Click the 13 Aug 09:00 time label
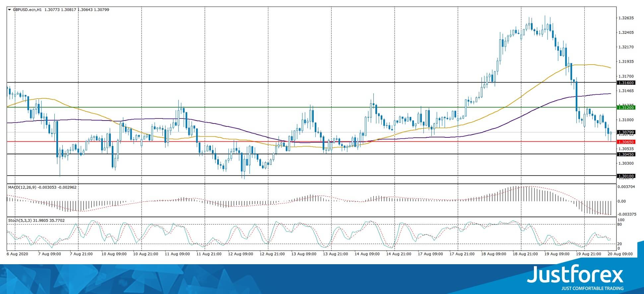Screen dimensions: 644x294 tap(303, 254)
